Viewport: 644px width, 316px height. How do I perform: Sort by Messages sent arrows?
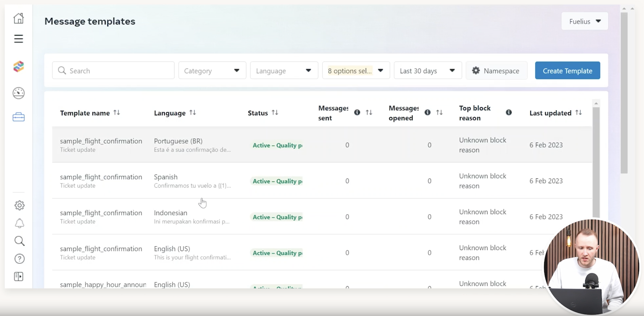point(369,113)
